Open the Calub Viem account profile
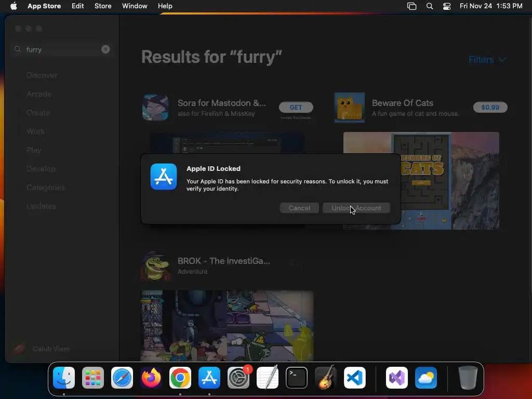 pos(41,349)
